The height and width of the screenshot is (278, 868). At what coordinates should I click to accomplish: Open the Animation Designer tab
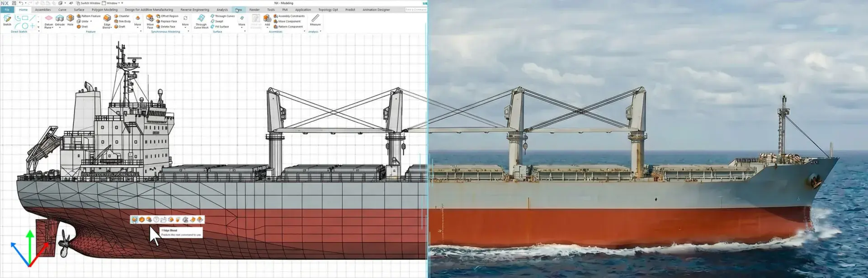[x=376, y=10]
